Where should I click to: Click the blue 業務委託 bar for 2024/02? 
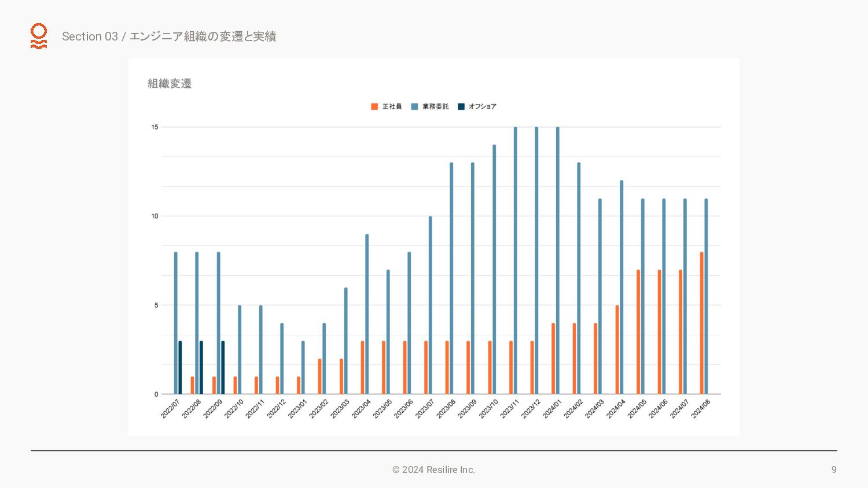[579, 279]
